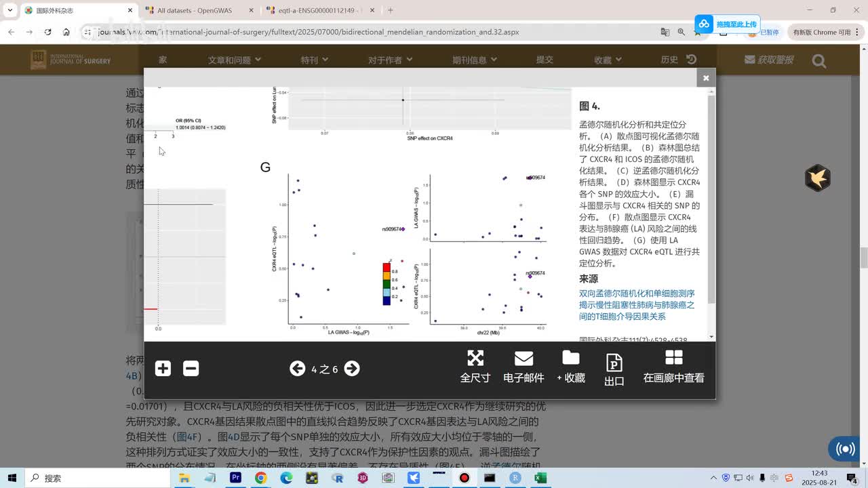View figures in gallery (在画廊中查看)

click(673, 367)
